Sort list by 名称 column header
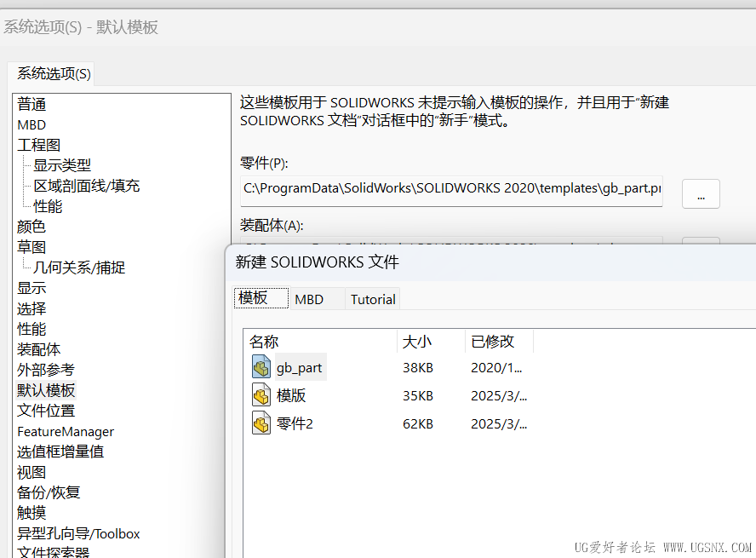This screenshot has height=558, width=756. point(320,342)
